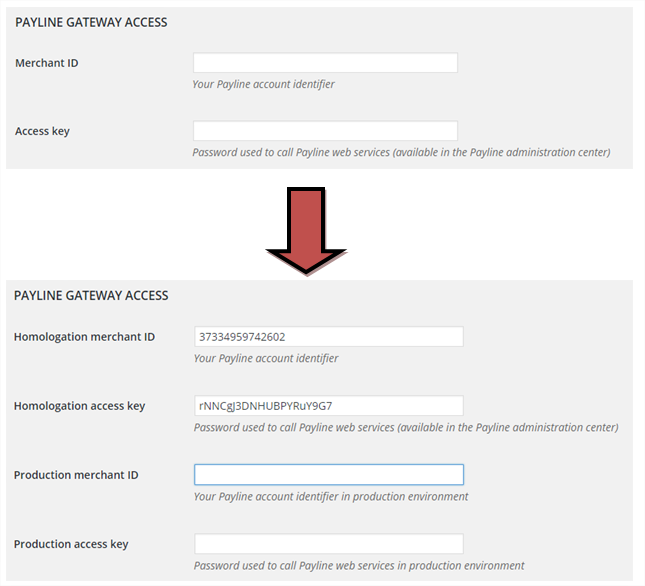Click the PAYLINE GATEWAY ACCESS heading above Merchant ID
645x586 pixels.
point(91,22)
